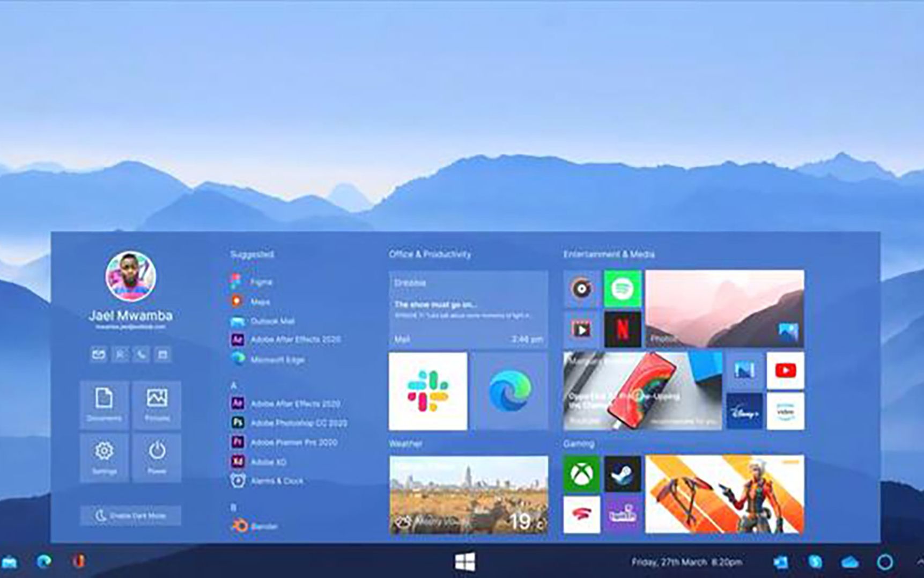Click the contact icon under the profile name

coord(120,354)
